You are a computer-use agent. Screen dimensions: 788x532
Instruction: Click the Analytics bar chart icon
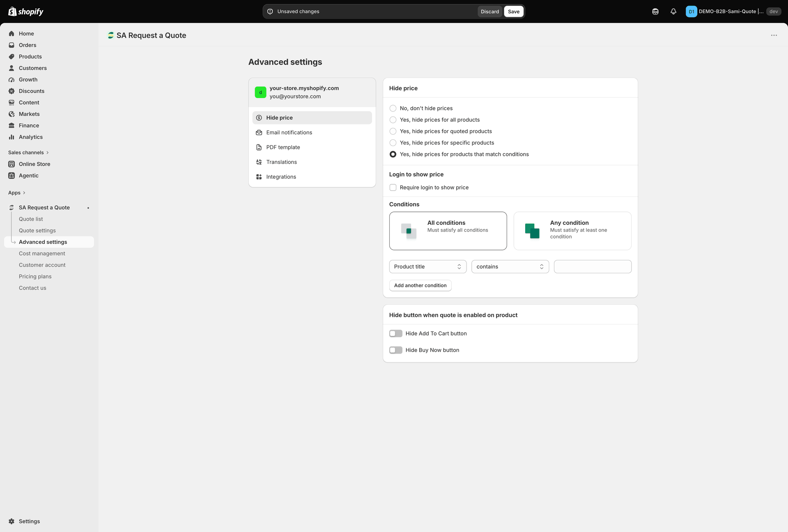point(11,137)
